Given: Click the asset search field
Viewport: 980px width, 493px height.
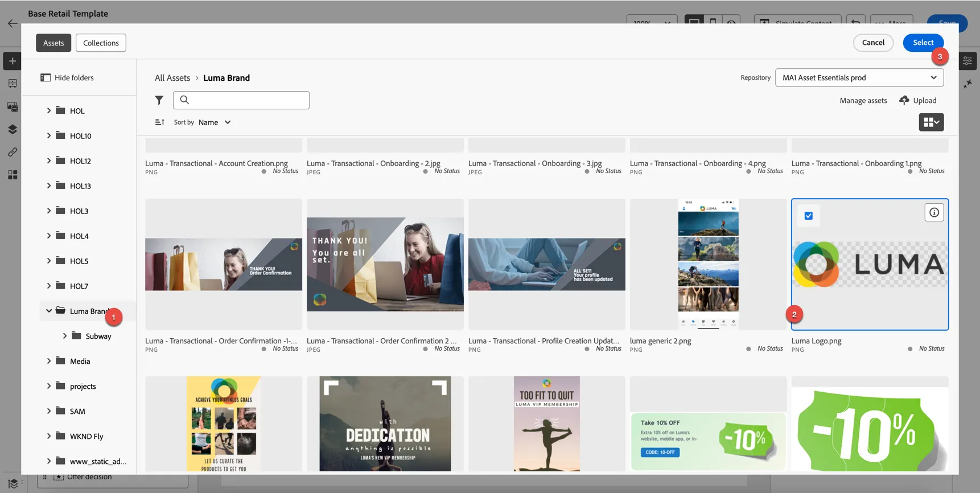Looking at the screenshot, I should pos(241,100).
